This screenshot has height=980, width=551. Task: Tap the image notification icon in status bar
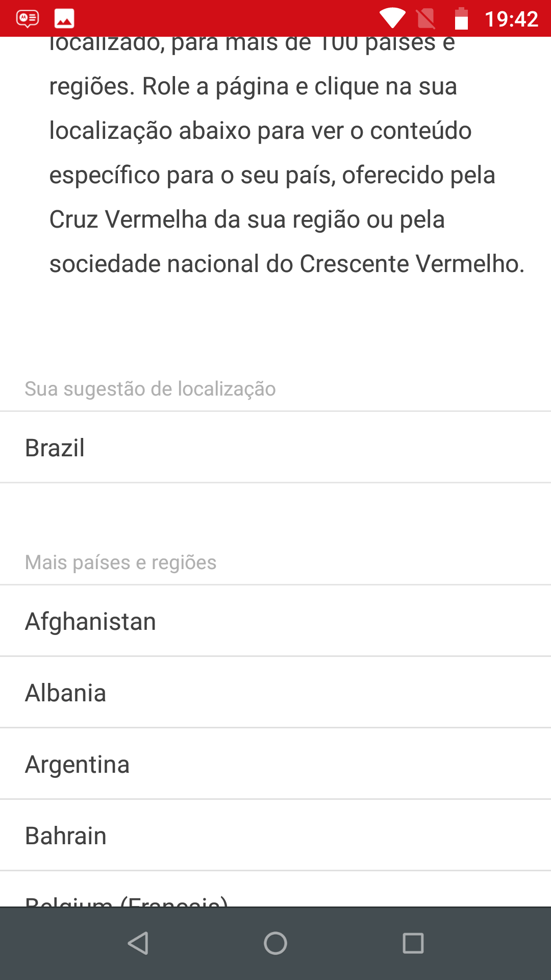pos(64,19)
